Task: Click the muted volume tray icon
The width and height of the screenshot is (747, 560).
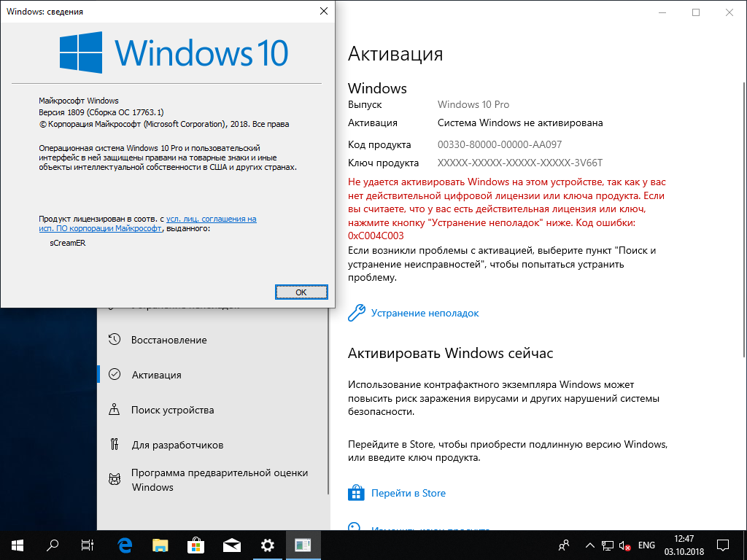Action: (x=624, y=545)
